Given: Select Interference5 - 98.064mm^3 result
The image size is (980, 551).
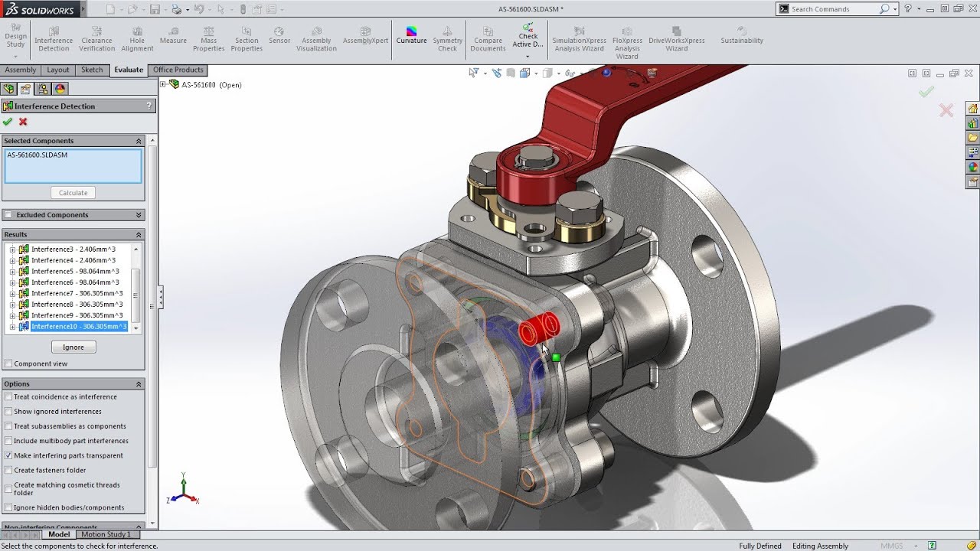Looking at the screenshot, I should click(x=75, y=272).
